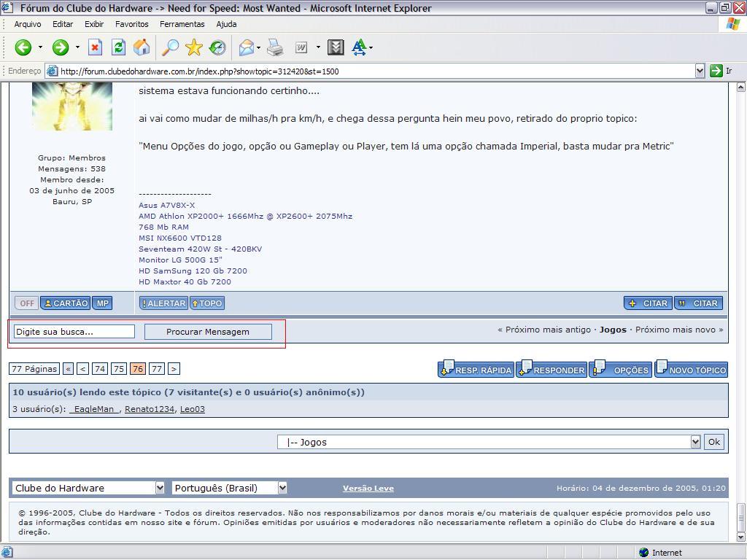
Task: Click the vertical scrollbar down arrow
Action: [x=741, y=537]
